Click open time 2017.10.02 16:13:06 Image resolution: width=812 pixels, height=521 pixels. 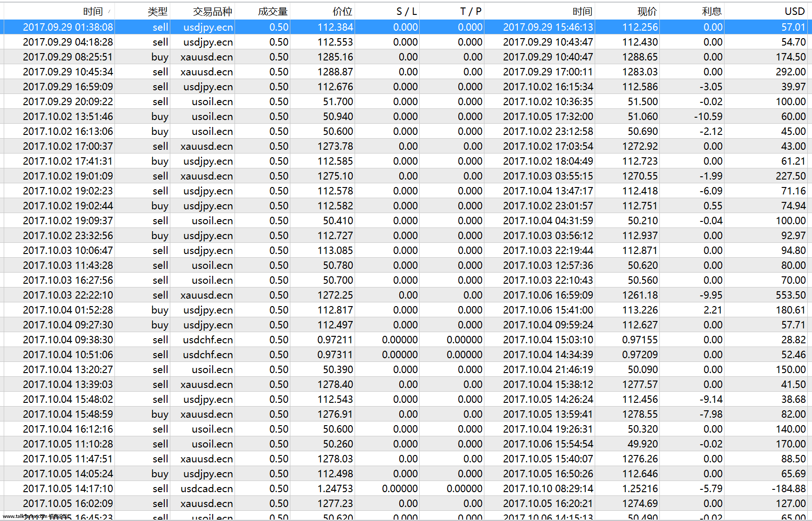pos(68,131)
